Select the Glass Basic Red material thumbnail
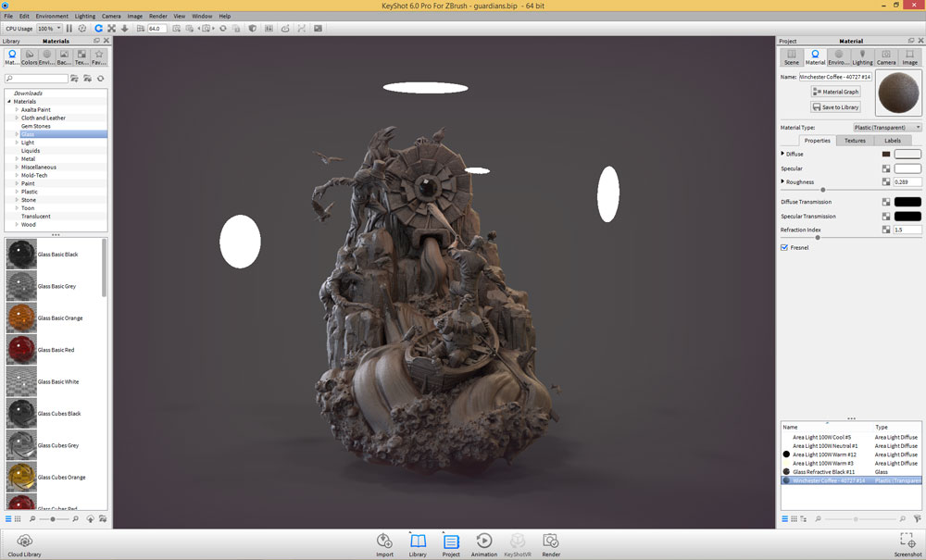926x560 pixels. tap(21, 349)
